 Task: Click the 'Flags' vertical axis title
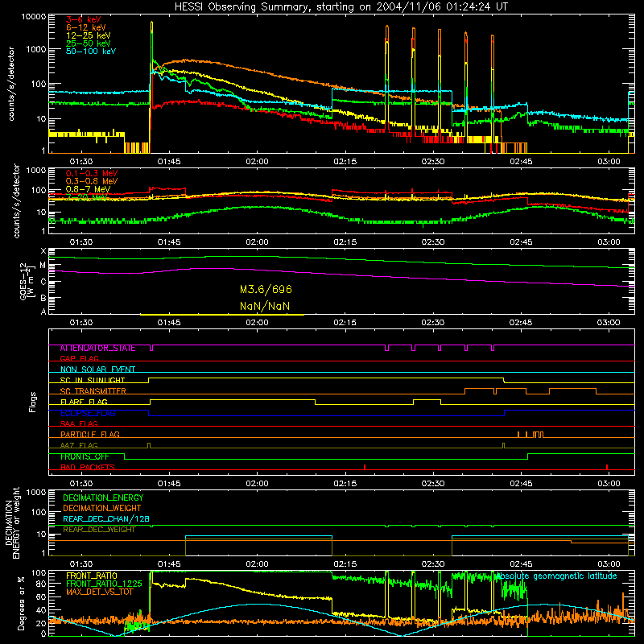32,402
